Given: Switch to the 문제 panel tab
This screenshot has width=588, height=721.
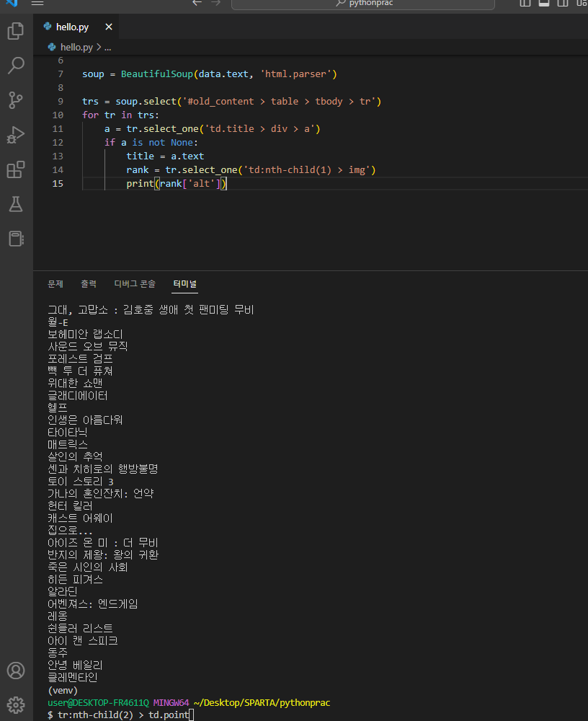Looking at the screenshot, I should 55,283.
